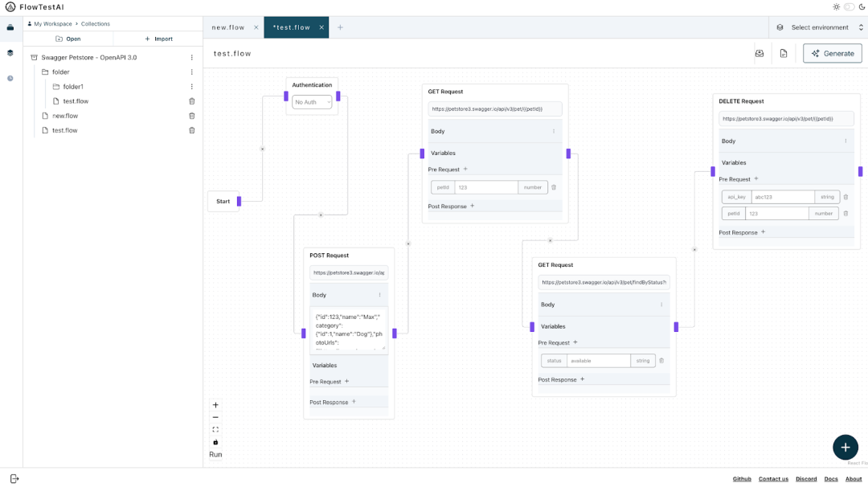Click the round add node button
Screen dimensions: 868x487
coord(845,448)
